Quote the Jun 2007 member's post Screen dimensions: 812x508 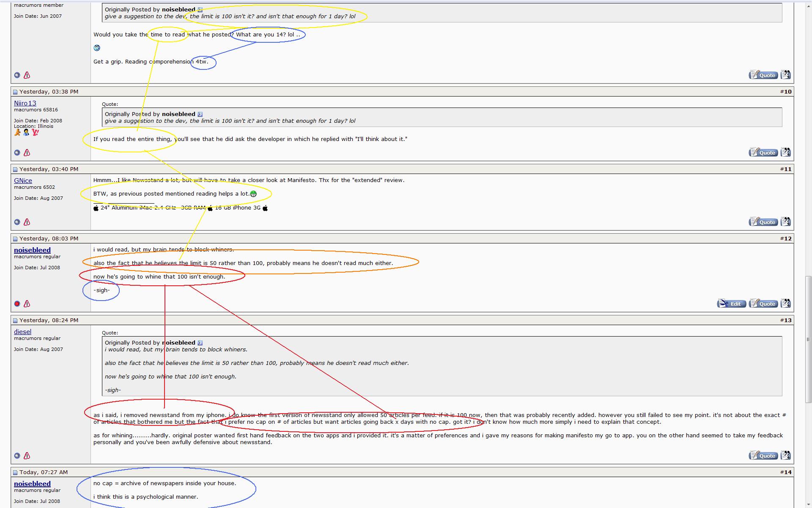pyautogui.click(x=763, y=75)
